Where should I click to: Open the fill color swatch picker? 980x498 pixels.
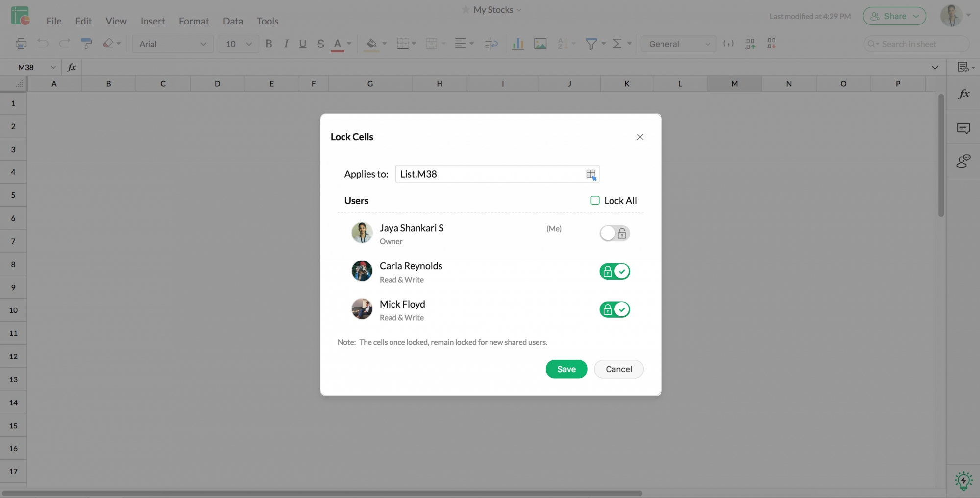(x=384, y=44)
